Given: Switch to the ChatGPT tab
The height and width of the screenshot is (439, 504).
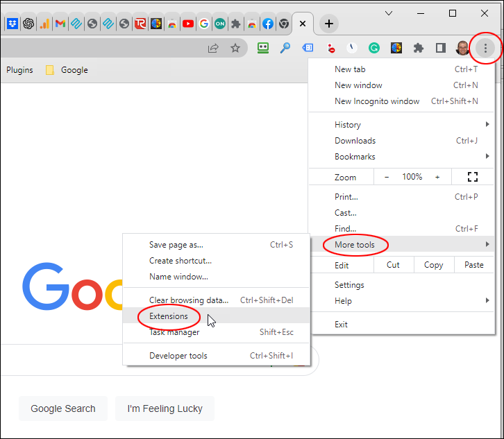Looking at the screenshot, I should pyautogui.click(x=28, y=24).
